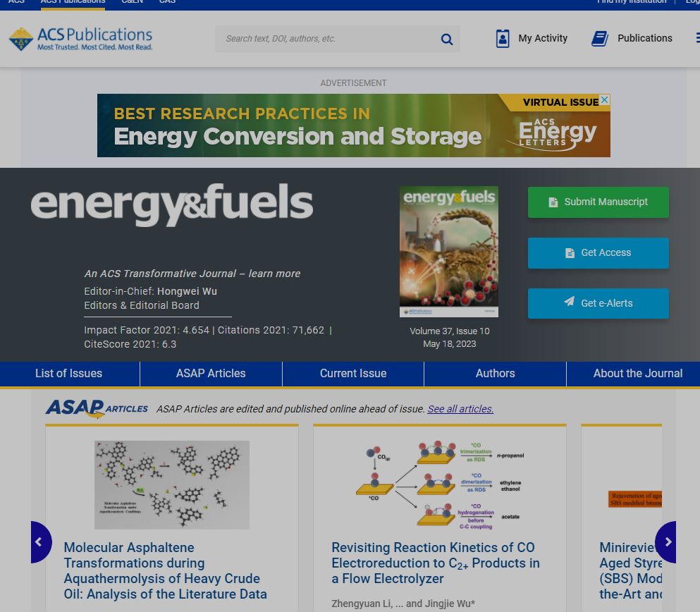Select the ACS Publications top navigation item

pyautogui.click(x=71, y=3)
